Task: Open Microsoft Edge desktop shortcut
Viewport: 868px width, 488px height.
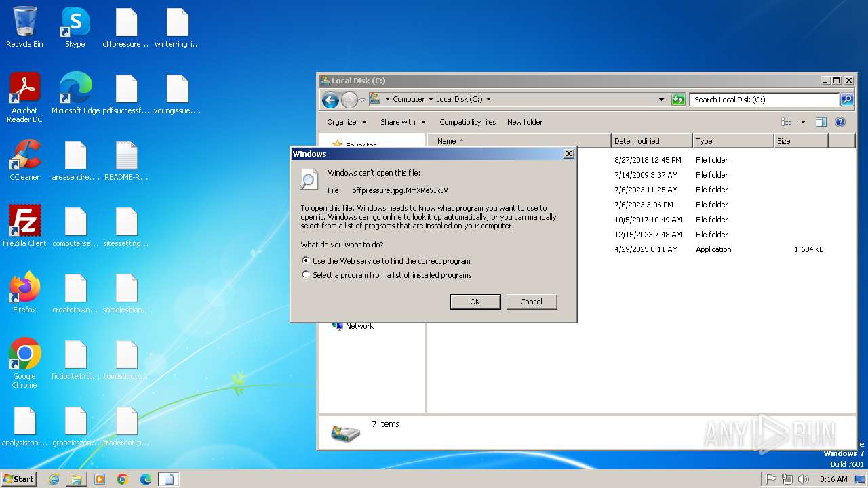Action: click(75, 94)
